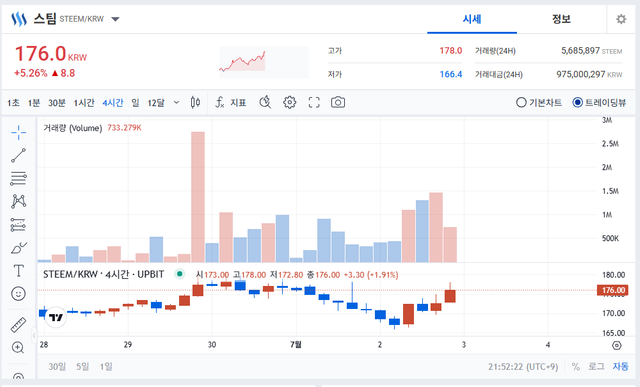Select the 트레이딩뷰 radio option
Image resolution: width=640 pixels, height=387 pixels.
(x=599, y=102)
